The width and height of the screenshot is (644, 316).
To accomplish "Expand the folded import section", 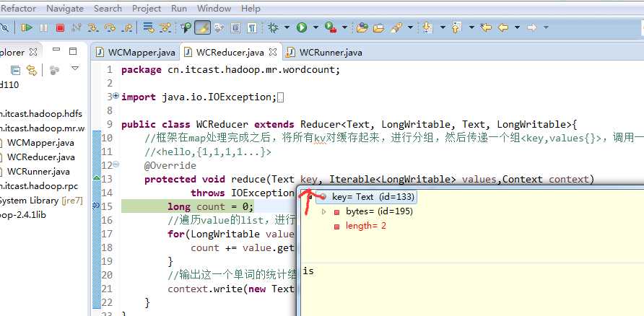I will (x=116, y=96).
